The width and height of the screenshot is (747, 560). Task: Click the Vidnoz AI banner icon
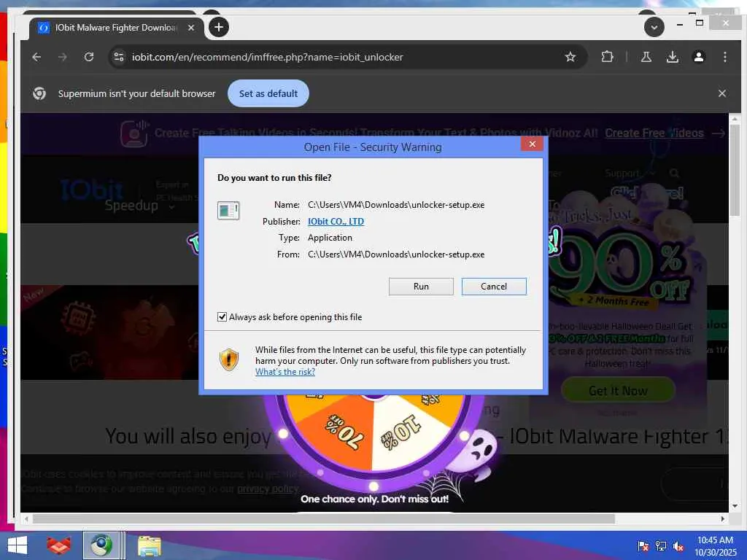(134, 133)
